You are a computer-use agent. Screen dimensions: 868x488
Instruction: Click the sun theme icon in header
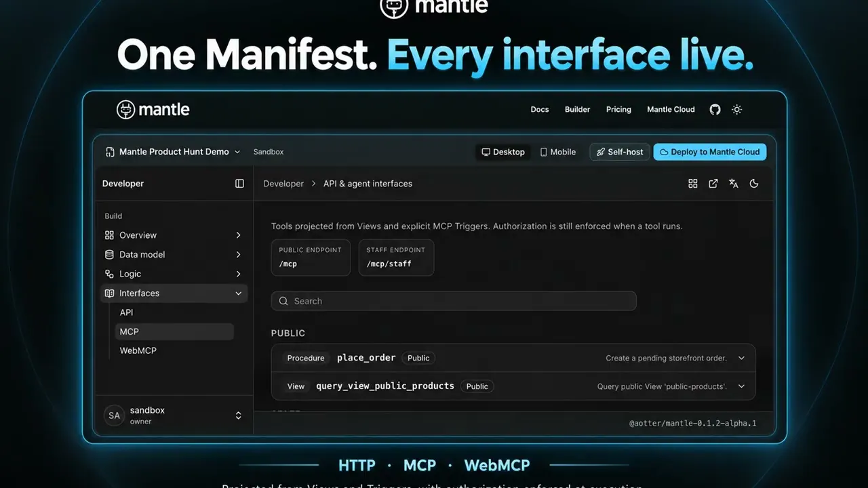coord(737,109)
